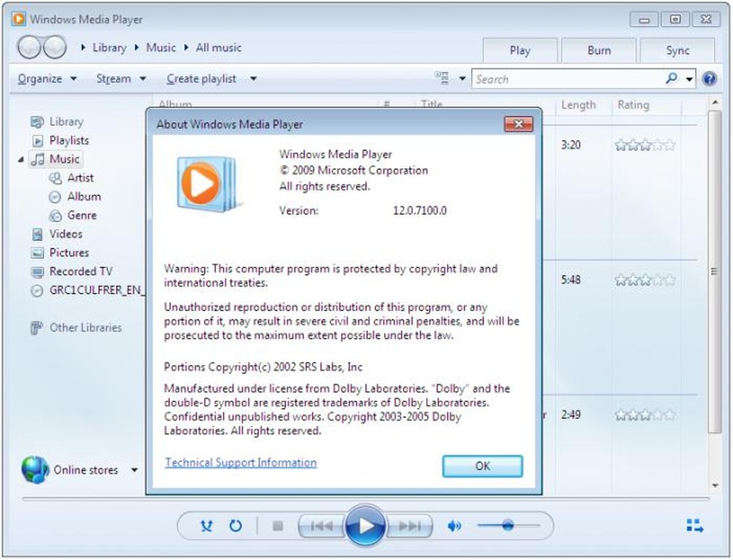
Task: Mute the audio with the speaker icon
Action: [x=454, y=526]
